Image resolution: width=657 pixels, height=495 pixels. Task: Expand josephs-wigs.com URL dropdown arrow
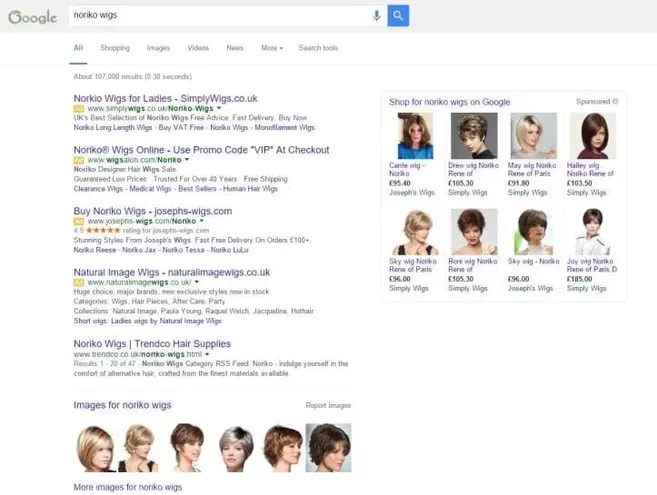tap(202, 221)
